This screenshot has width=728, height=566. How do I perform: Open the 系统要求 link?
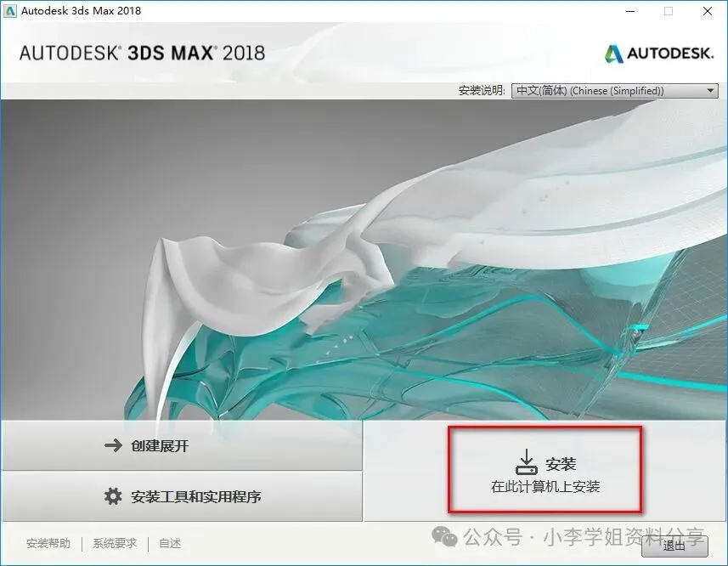tap(115, 543)
